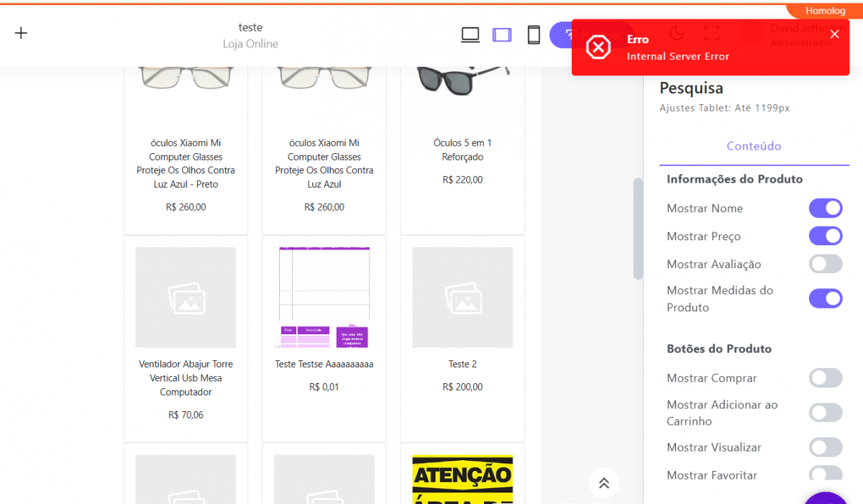This screenshot has height=504, width=863.
Task: Click the purple floating button bottom-right
Action: pyautogui.click(x=827, y=498)
